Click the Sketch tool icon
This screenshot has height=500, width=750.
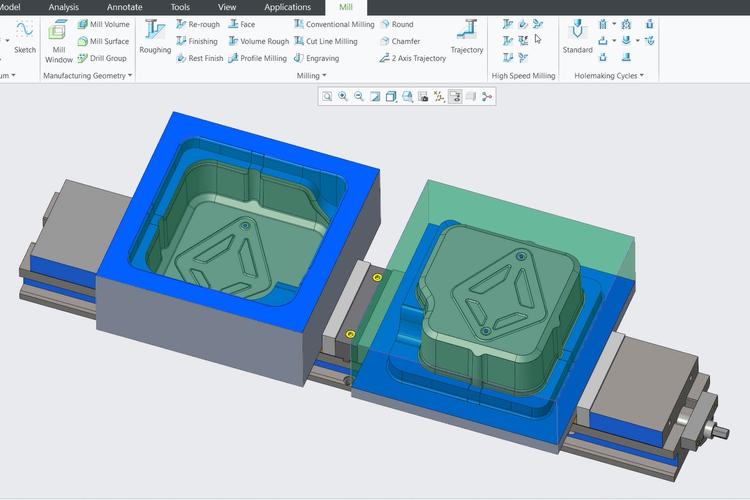click(x=24, y=36)
